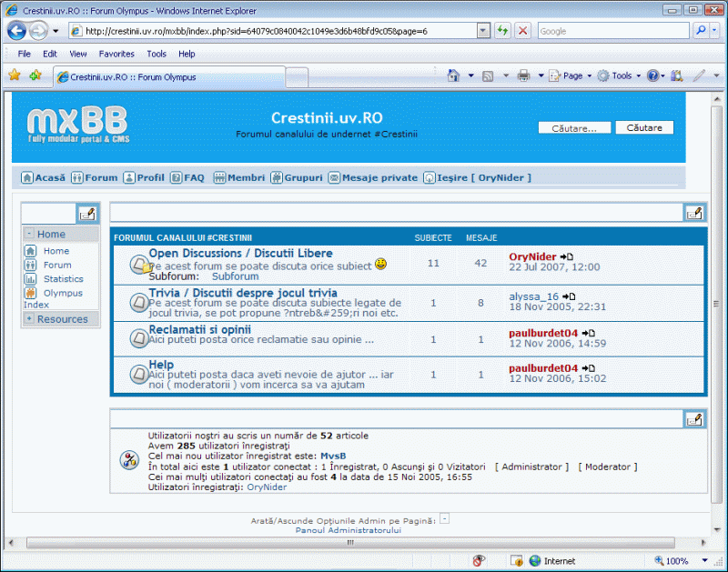The image size is (728, 572).
Task: Collapse the Home section in sidebar
Action: [29, 234]
